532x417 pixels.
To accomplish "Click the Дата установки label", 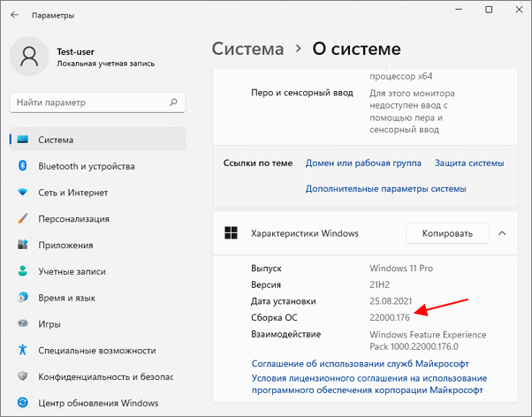I will (284, 301).
